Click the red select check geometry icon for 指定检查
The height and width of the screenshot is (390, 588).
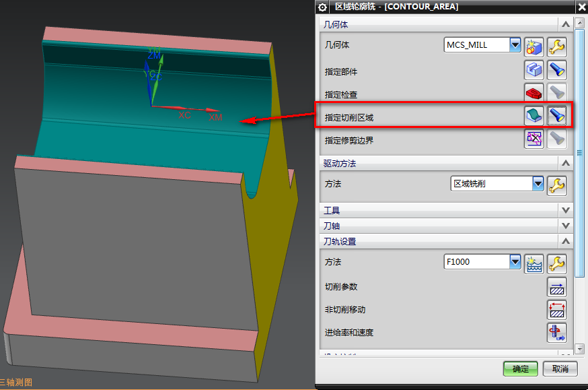point(534,93)
